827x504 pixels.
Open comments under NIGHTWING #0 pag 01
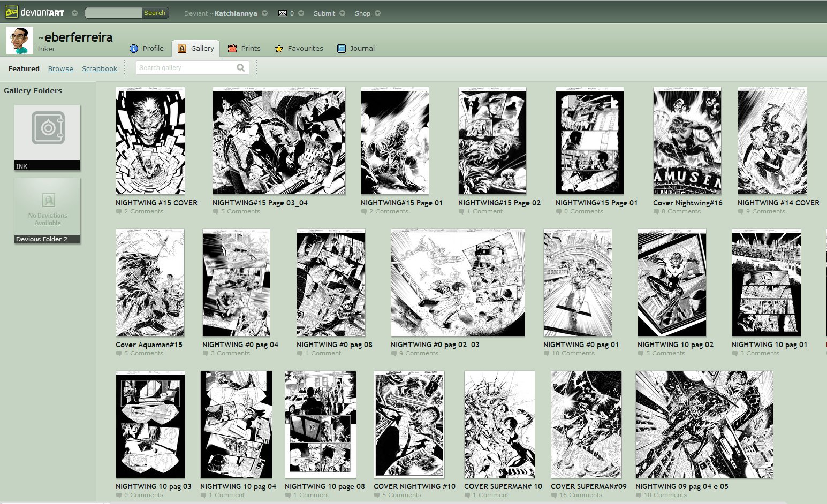(573, 353)
